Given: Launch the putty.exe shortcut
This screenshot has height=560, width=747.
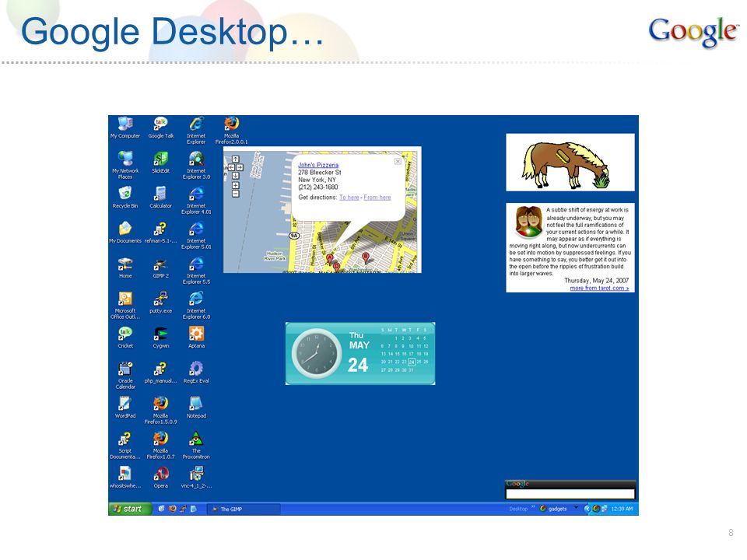Looking at the screenshot, I should tap(161, 302).
